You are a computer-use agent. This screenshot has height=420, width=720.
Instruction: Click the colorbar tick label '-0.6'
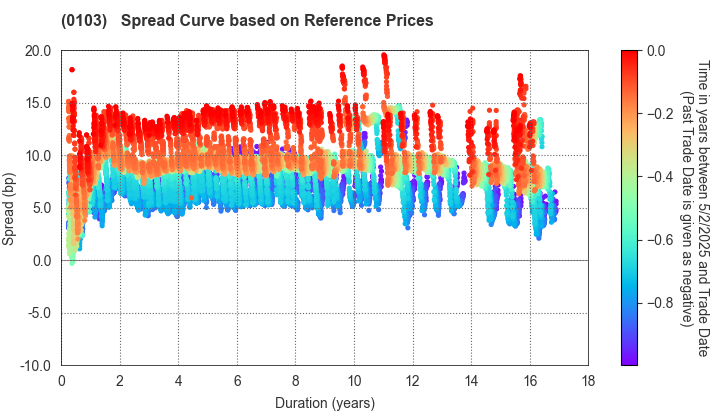click(660, 240)
